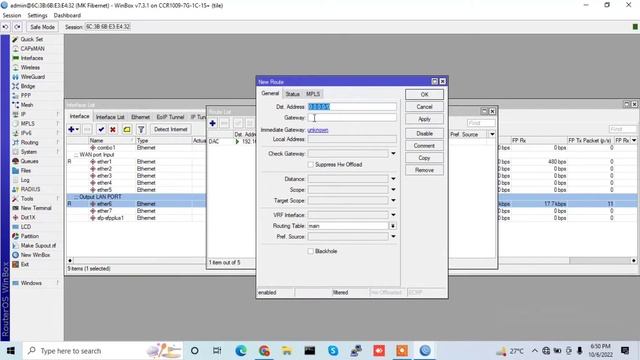Click the Gateway input field
640x360 pixels.
pyautogui.click(x=352, y=118)
